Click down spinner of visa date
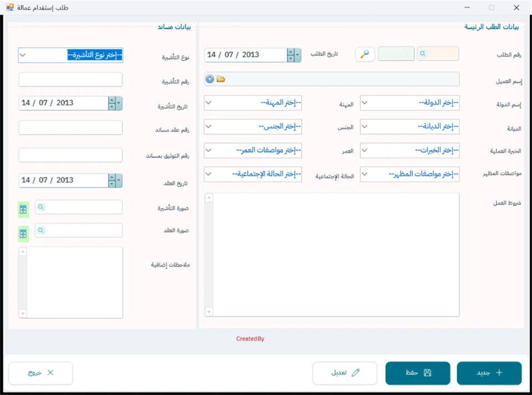This screenshot has width=532, height=395. pos(111,106)
